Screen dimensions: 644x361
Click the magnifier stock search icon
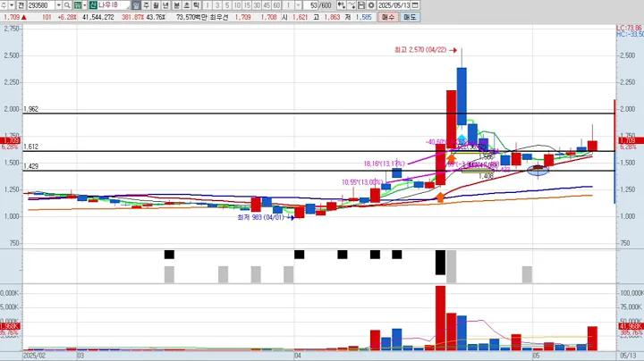67,5
